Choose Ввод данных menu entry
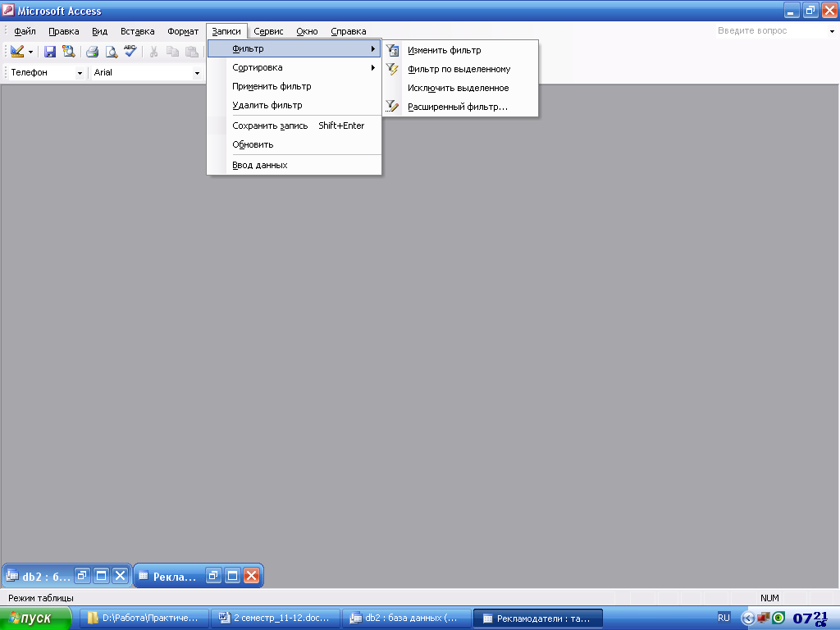Image resolution: width=840 pixels, height=630 pixels. pyautogui.click(x=294, y=165)
